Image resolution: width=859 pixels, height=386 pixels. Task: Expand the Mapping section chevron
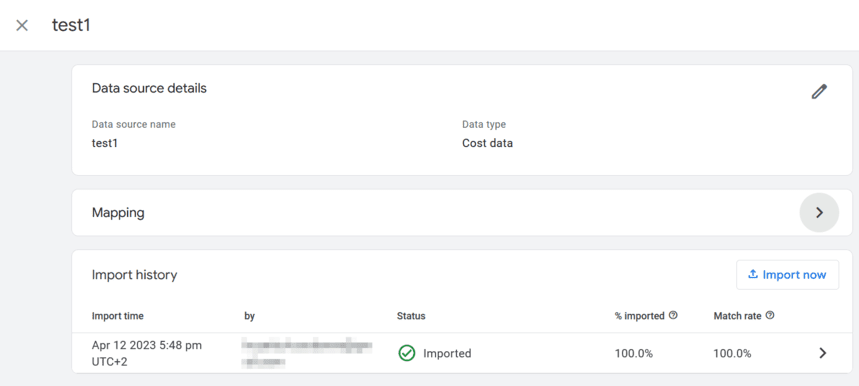click(x=819, y=212)
